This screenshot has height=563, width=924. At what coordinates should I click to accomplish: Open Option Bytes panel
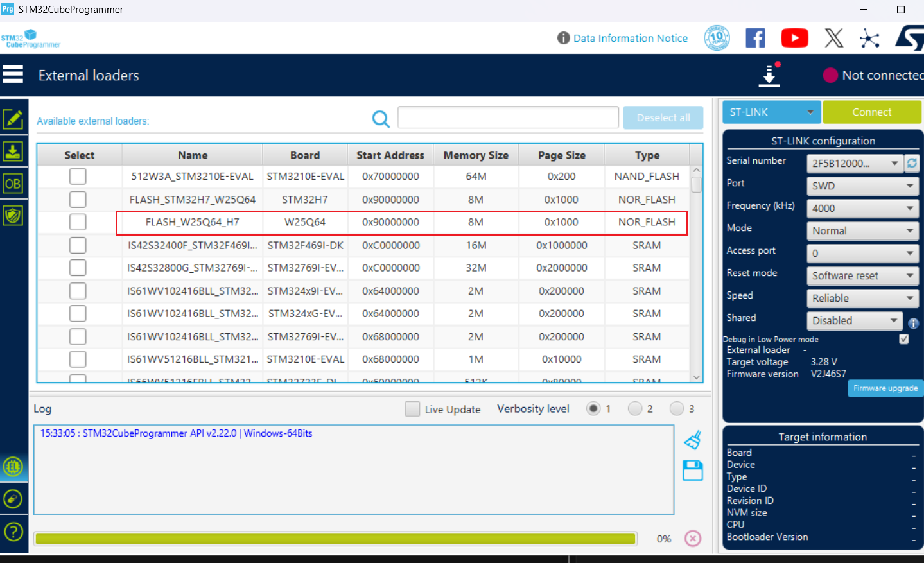coord(13,184)
